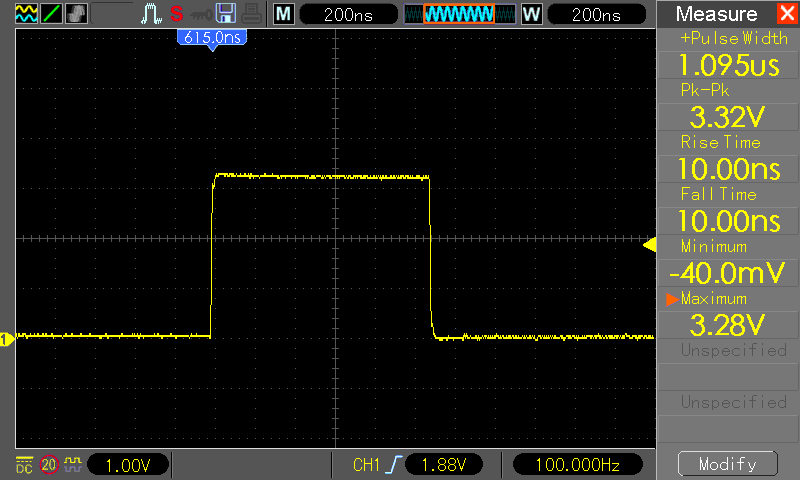Click the 1.00V vertical scale value

128,465
